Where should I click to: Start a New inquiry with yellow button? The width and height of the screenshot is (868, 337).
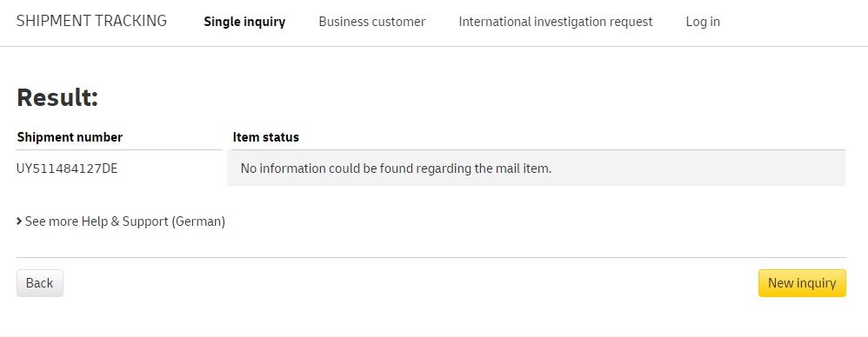click(802, 283)
